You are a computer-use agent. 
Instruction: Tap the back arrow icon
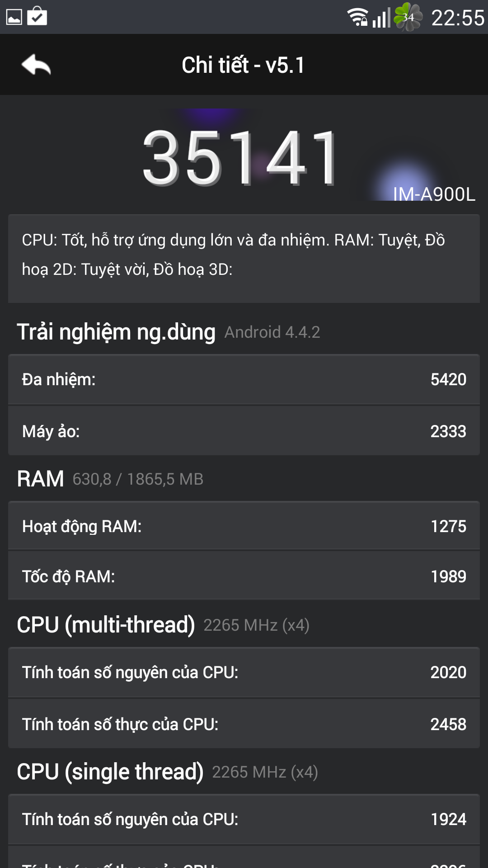point(36,65)
